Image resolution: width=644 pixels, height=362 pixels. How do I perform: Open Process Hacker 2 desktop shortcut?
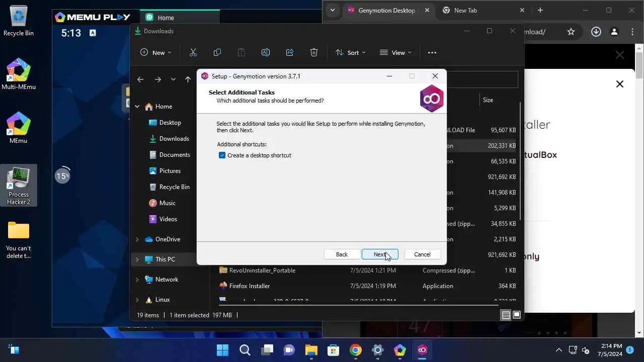pos(19,186)
